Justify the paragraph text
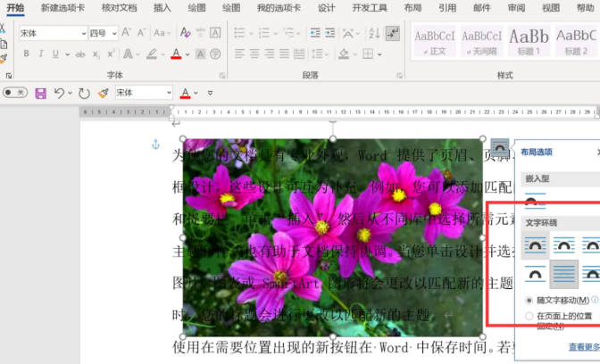Viewport: 600px width, 364px height. coord(284,54)
